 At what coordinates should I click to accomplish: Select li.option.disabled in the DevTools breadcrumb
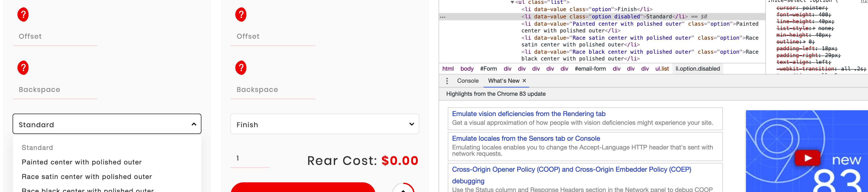(698, 69)
